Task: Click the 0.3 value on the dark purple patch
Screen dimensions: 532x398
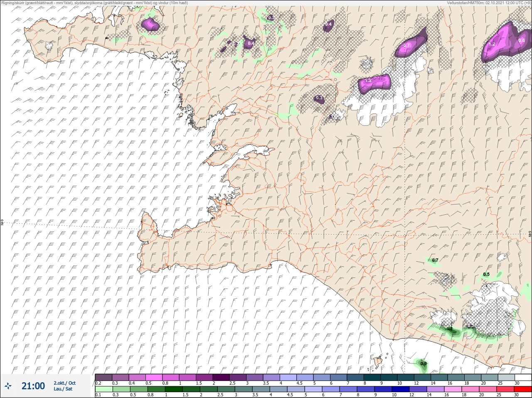Action: (x=319, y=98)
